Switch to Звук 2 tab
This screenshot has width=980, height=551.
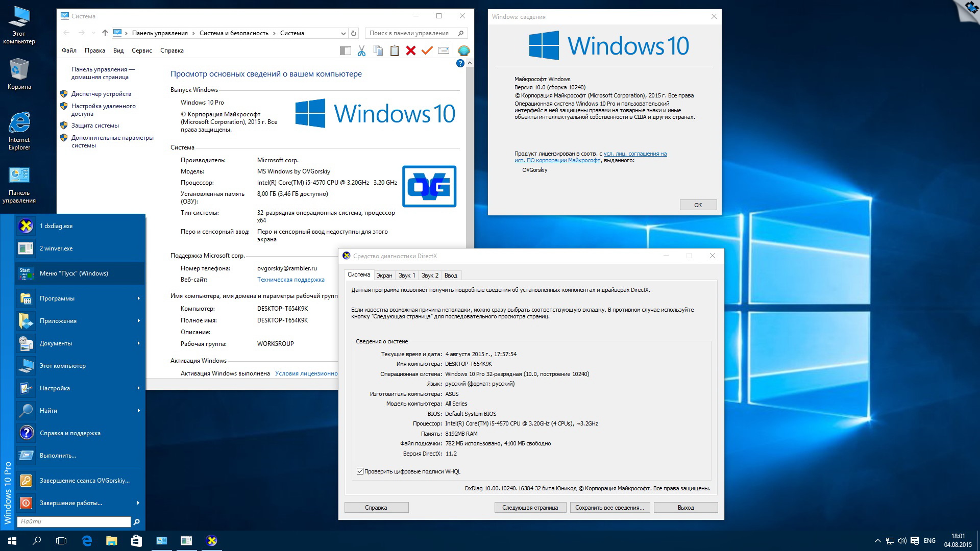coord(430,275)
